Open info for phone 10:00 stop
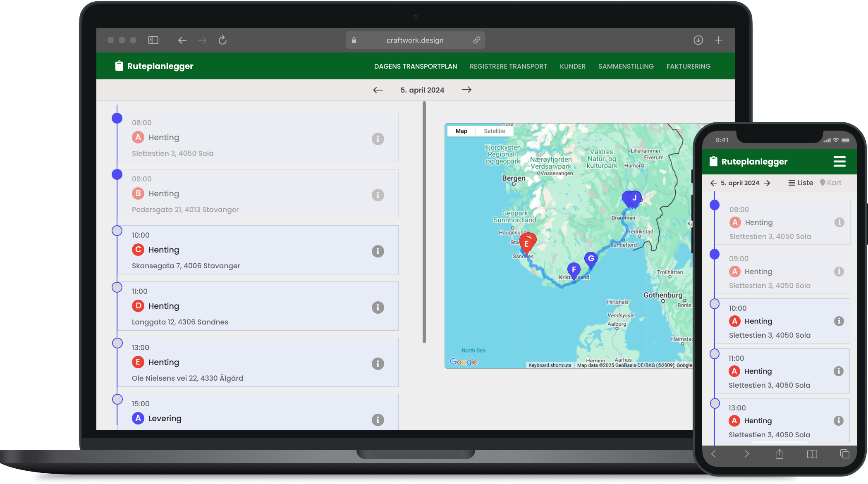This screenshot has width=868, height=484. coord(839,321)
